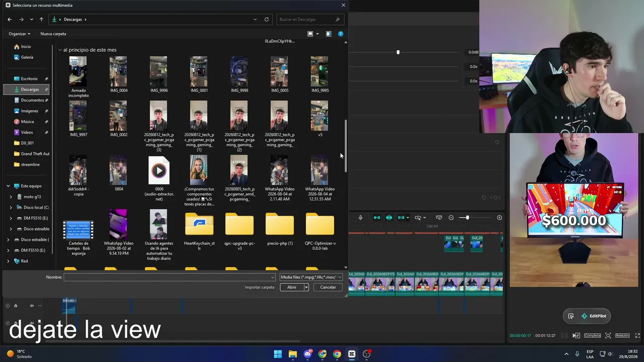The width and height of the screenshot is (644, 362).
Task: Go up one folder level
Action: tap(41, 20)
